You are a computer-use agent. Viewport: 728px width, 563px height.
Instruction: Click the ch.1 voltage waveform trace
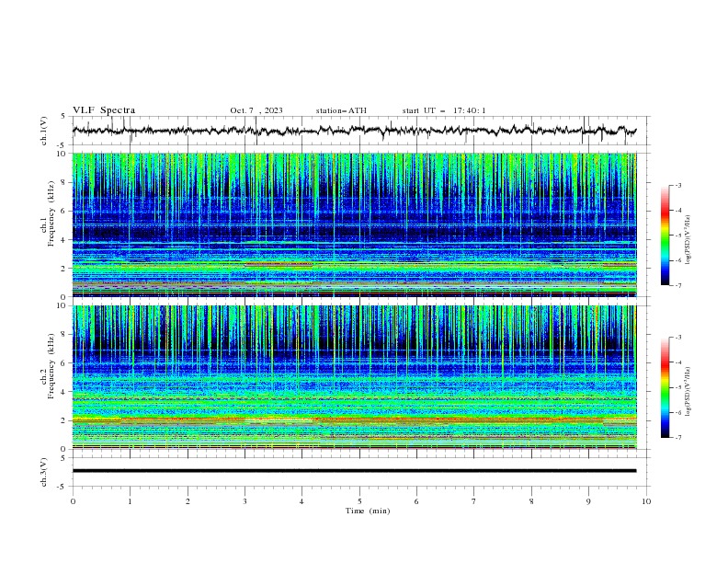(354, 131)
